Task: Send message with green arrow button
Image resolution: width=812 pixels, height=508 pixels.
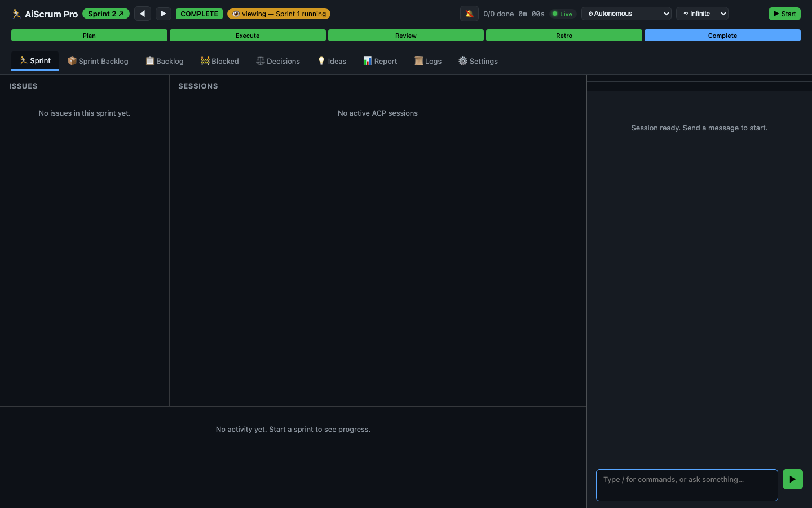Action: pyautogui.click(x=792, y=479)
